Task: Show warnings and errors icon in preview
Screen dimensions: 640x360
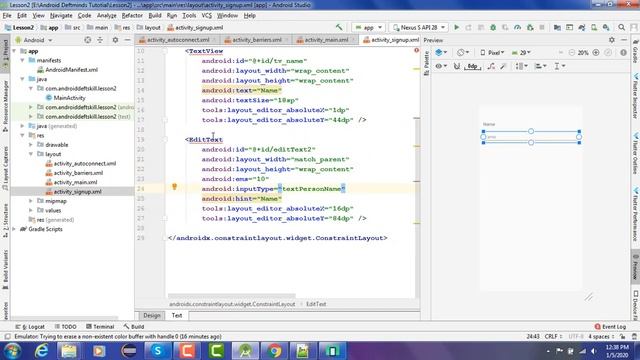Action: [x=623, y=53]
